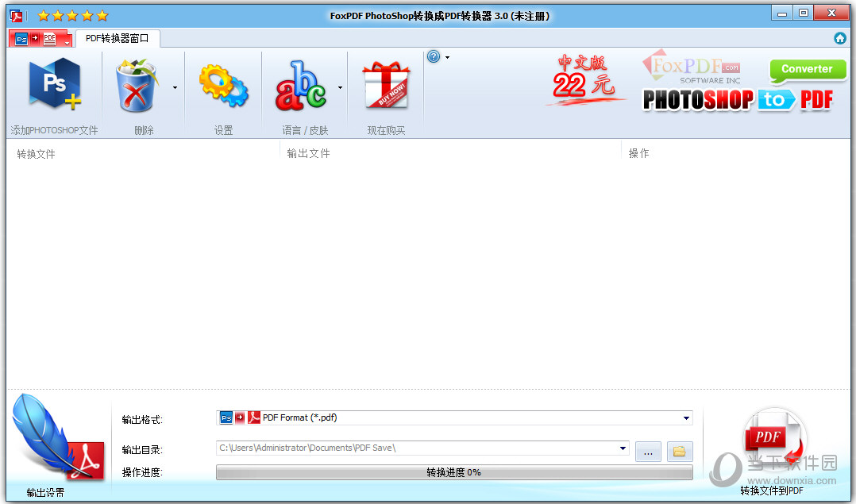Click the 操作 column header
Viewport: 856px width, 504px height.
click(x=638, y=153)
